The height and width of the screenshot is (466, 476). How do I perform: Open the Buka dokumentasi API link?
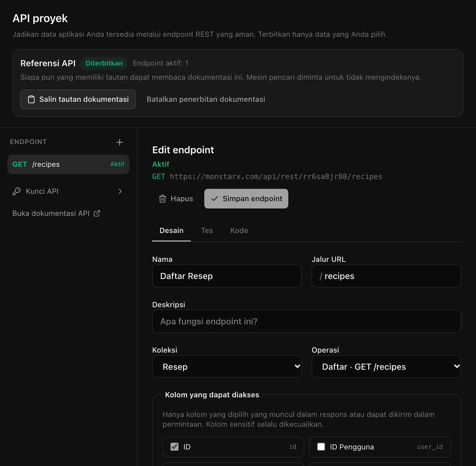coord(56,213)
